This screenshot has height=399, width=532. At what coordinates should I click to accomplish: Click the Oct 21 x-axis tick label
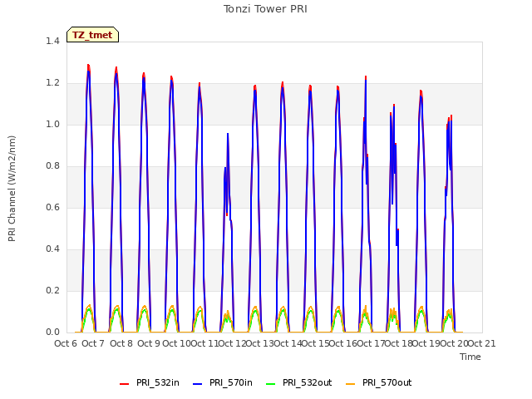click(x=481, y=343)
